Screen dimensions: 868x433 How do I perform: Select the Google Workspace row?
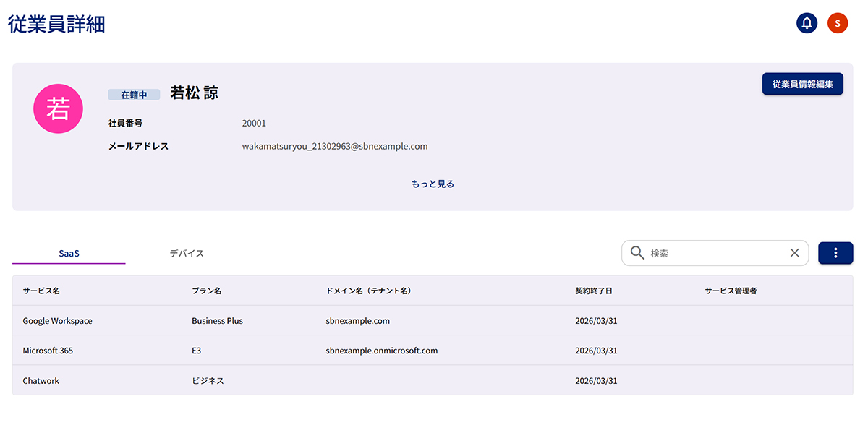57,321
